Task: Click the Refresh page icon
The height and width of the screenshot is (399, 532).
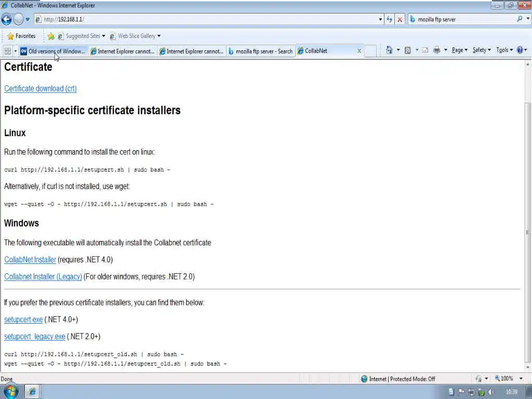Action: click(x=389, y=19)
